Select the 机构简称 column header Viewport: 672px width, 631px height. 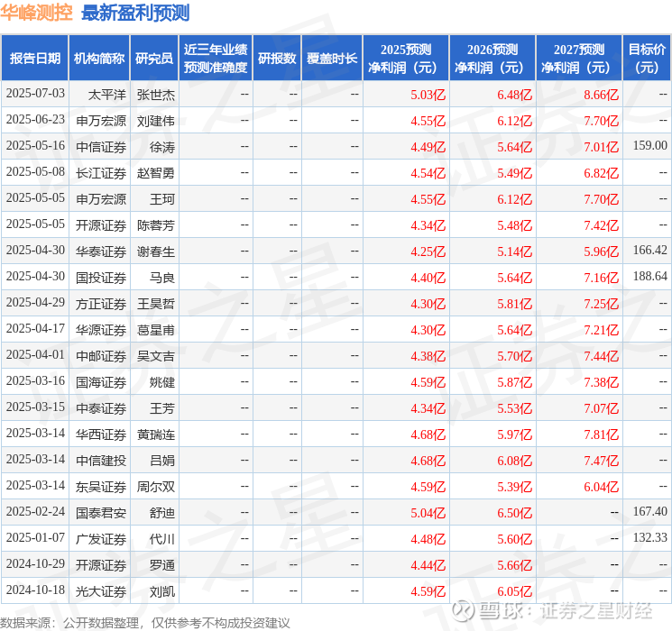point(99,59)
